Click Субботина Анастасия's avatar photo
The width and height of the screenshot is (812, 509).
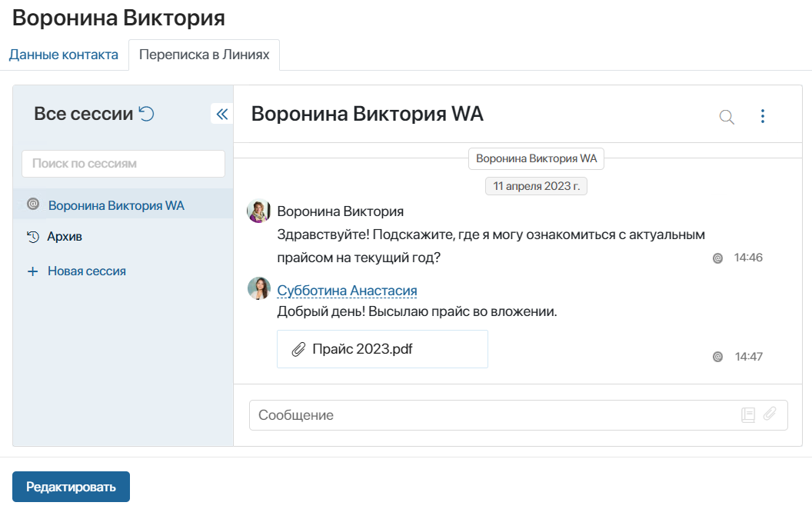click(x=258, y=288)
